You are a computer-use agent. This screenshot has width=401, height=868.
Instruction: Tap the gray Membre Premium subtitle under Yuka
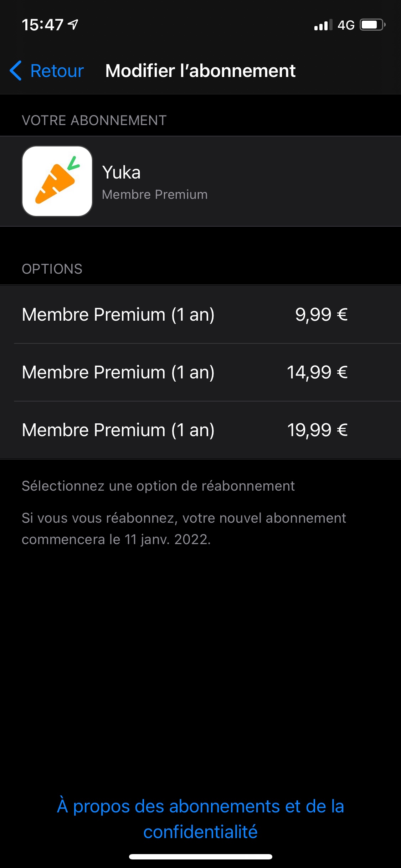tap(155, 195)
